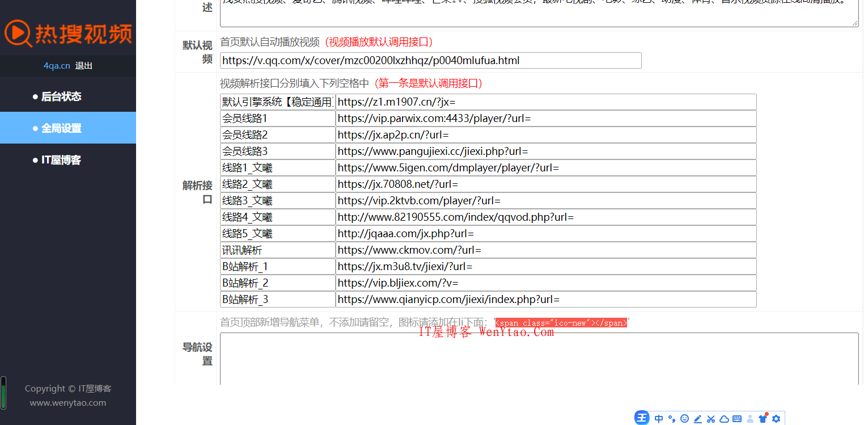The width and height of the screenshot is (868, 425).
Task: Click the jx.70808.net URL field
Action: 546,184
